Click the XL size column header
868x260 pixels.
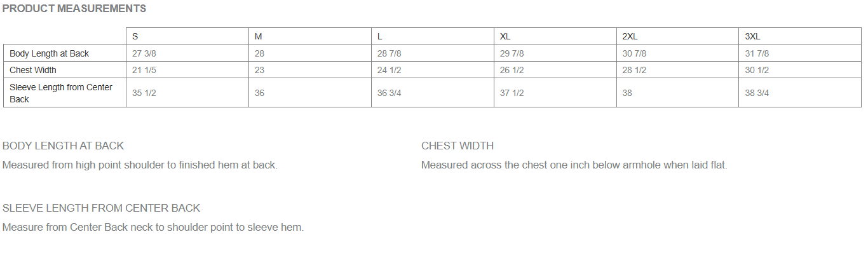[x=505, y=36]
